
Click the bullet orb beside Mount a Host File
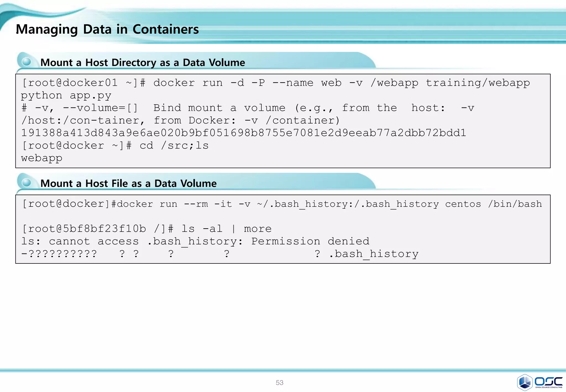click(x=27, y=182)
